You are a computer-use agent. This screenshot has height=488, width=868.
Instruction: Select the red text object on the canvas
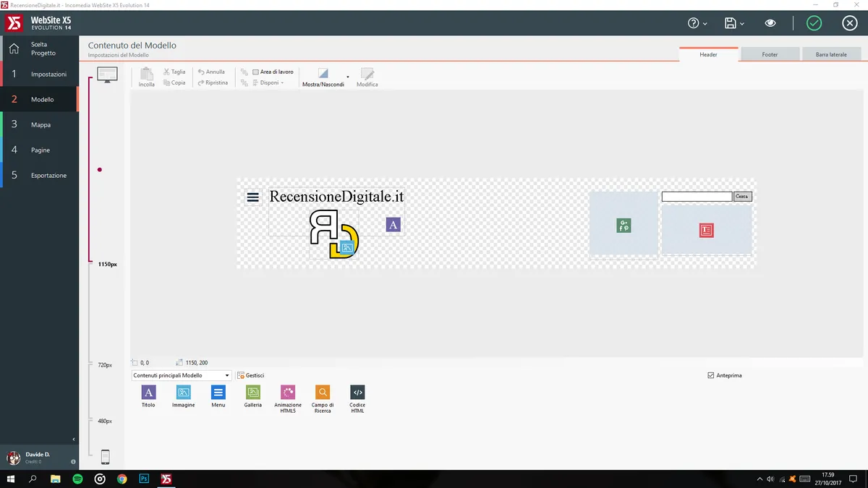(707, 231)
